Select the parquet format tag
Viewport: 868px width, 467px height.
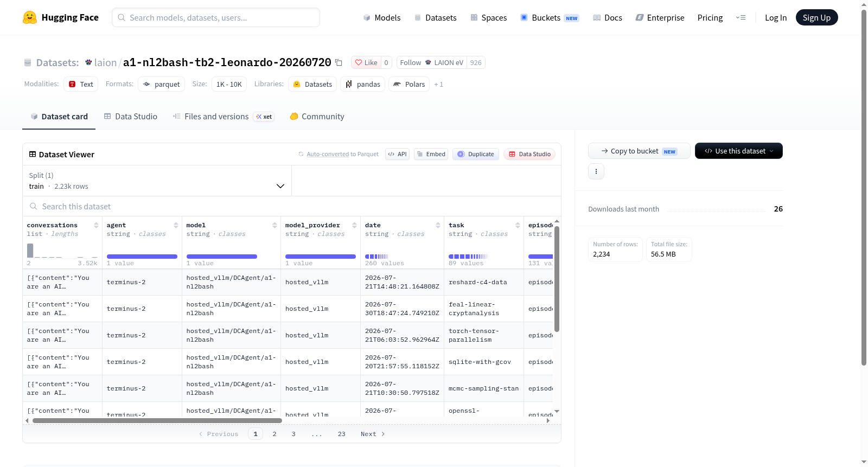coord(162,84)
